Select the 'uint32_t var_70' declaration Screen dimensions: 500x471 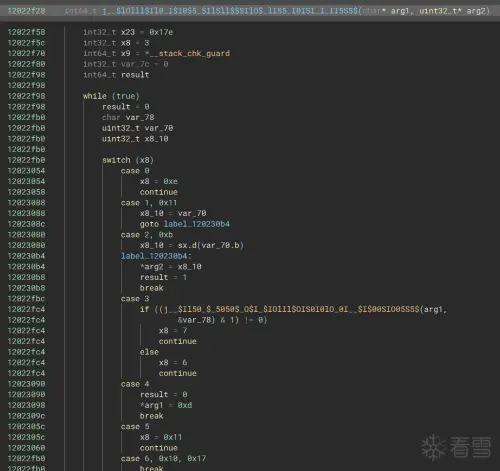coord(137,128)
